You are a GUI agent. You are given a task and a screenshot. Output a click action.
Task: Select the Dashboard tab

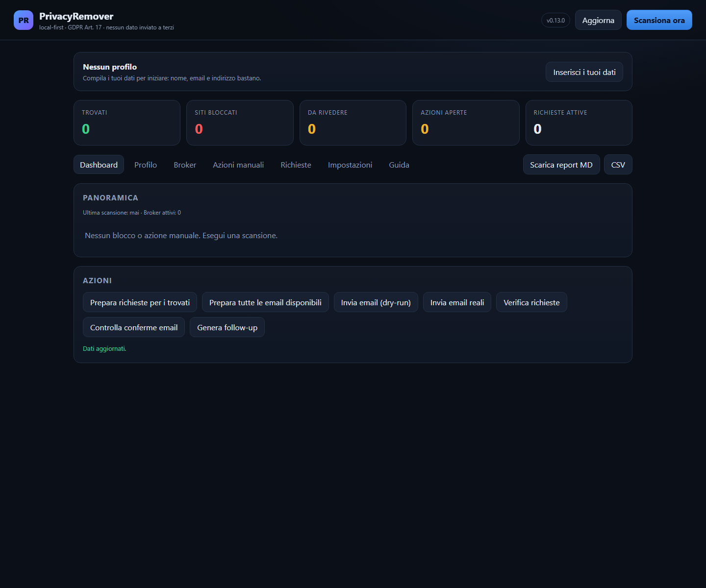(x=99, y=165)
